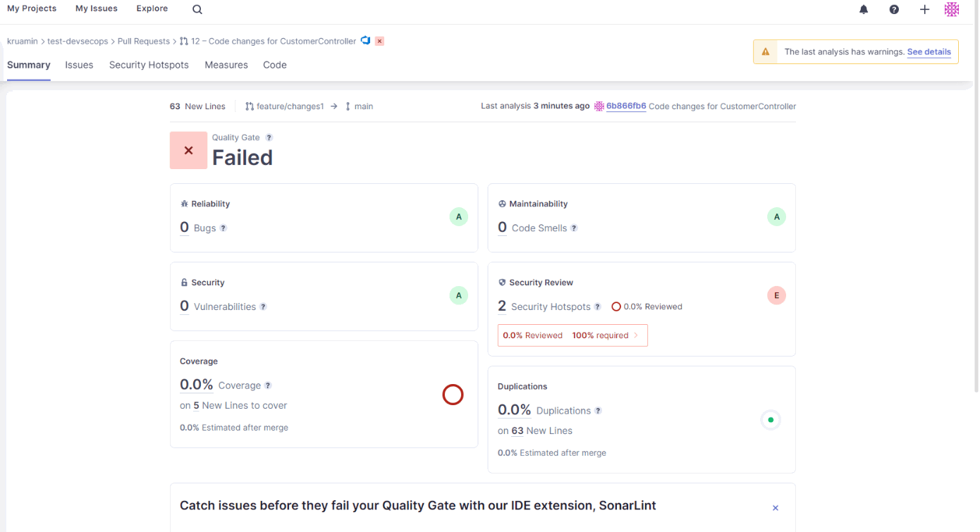Image resolution: width=980 pixels, height=532 pixels.
Task: Click the plus create icon
Action: (x=924, y=9)
